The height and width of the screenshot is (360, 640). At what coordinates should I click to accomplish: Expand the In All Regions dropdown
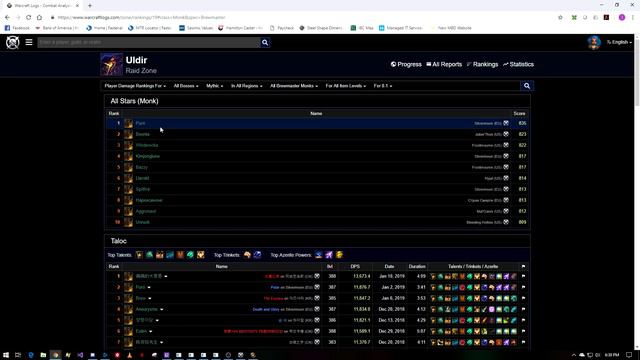[x=247, y=86]
